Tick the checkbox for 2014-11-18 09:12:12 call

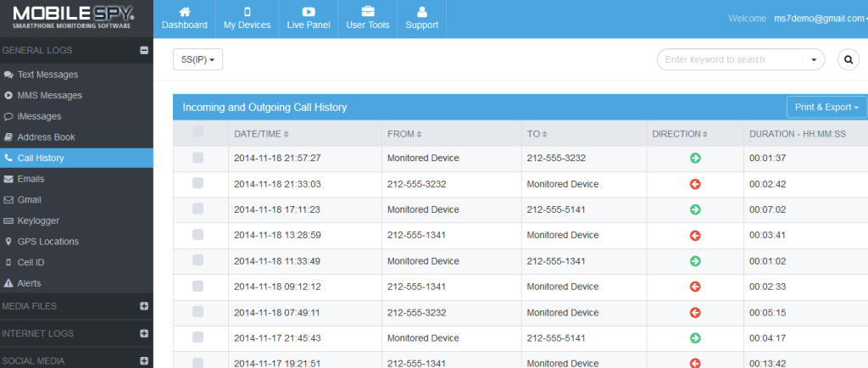[x=198, y=286]
